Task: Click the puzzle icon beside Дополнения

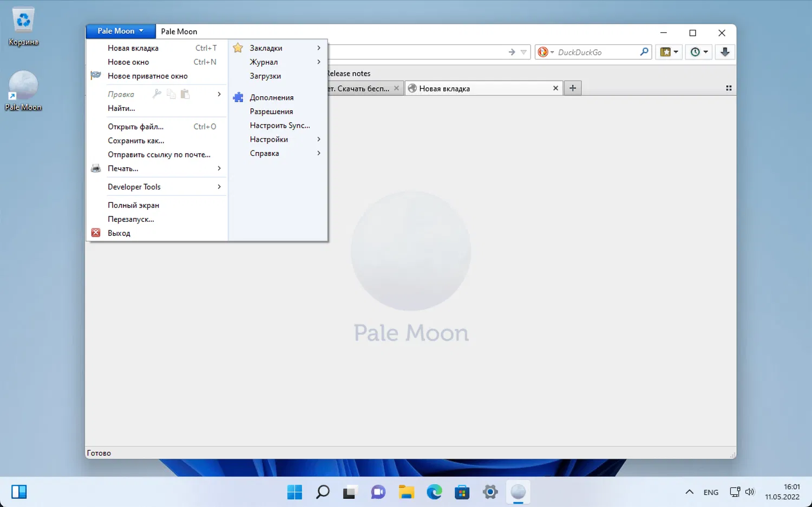Action: [238, 97]
